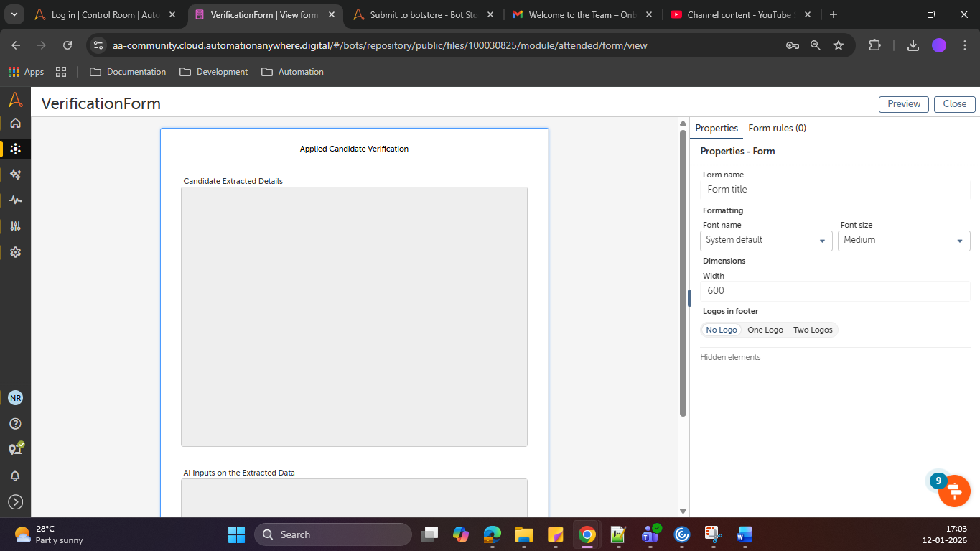Select the One Logo footer option
The width and height of the screenshot is (980, 551).
pyautogui.click(x=765, y=330)
